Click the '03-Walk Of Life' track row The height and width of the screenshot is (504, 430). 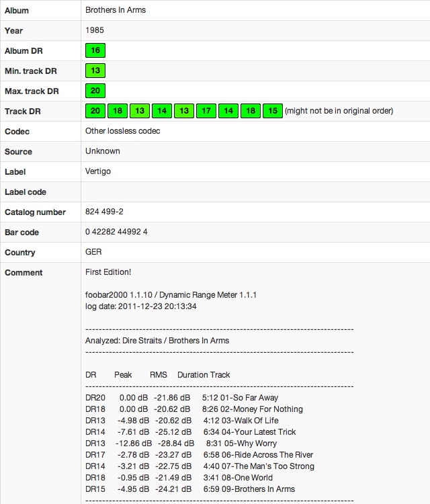[181, 421]
